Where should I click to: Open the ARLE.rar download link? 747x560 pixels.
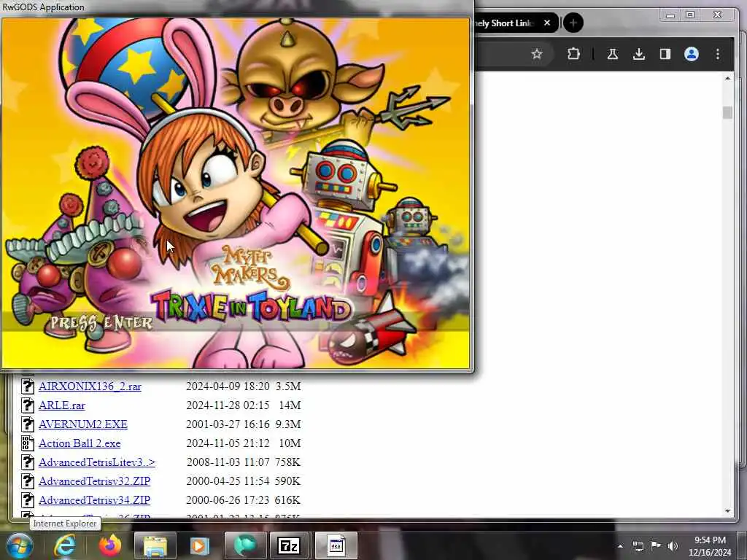(62, 405)
